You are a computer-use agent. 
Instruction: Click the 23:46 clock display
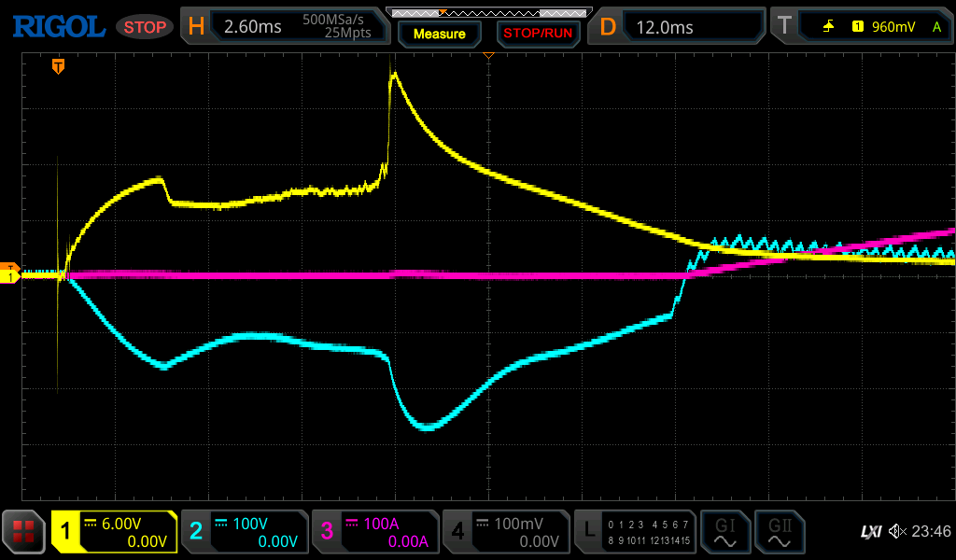pos(931,532)
